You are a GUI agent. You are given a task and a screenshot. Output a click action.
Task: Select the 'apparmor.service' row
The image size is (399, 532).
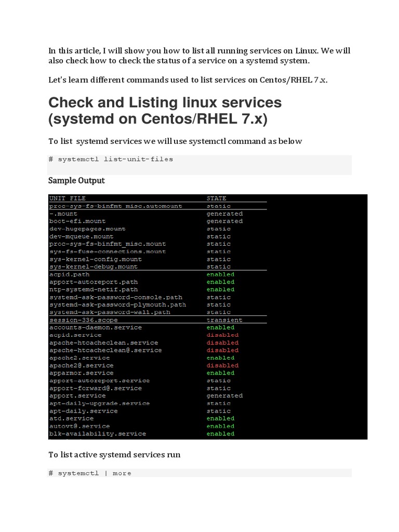point(82,373)
